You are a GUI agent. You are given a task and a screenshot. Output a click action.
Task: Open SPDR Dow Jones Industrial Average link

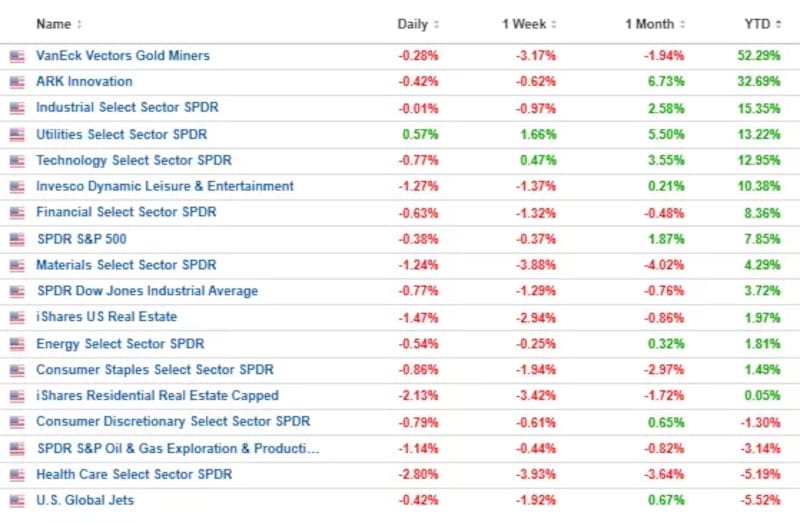click(x=147, y=291)
